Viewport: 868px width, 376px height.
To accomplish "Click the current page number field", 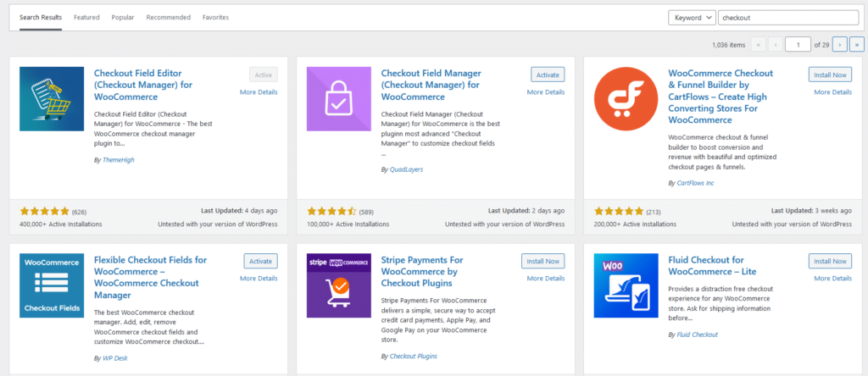I will 798,44.
